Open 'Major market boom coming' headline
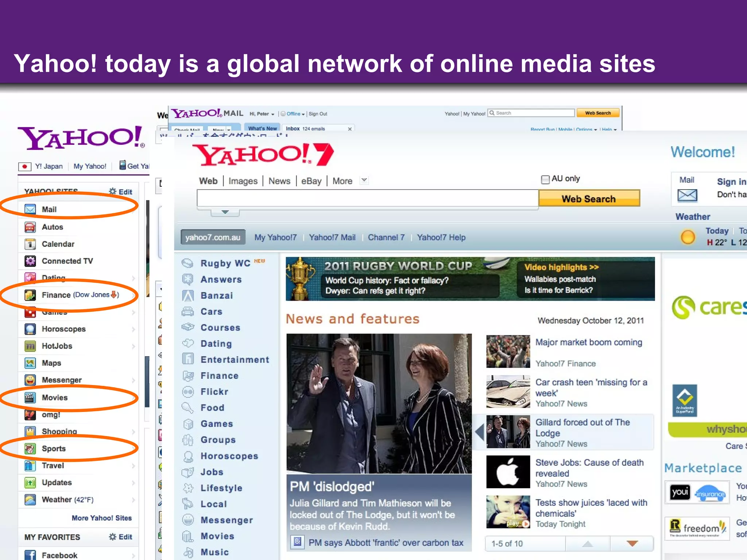The height and width of the screenshot is (560, 747). pyautogui.click(x=589, y=342)
